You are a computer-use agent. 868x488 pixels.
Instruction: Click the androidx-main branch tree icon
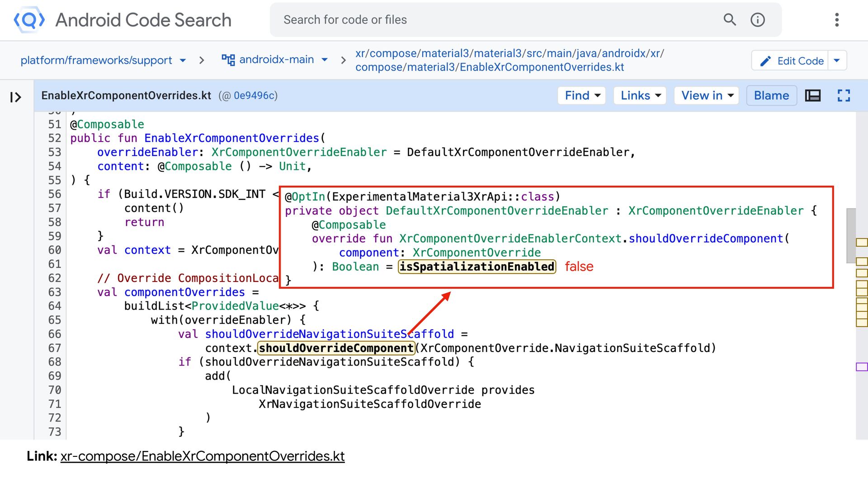coord(228,60)
